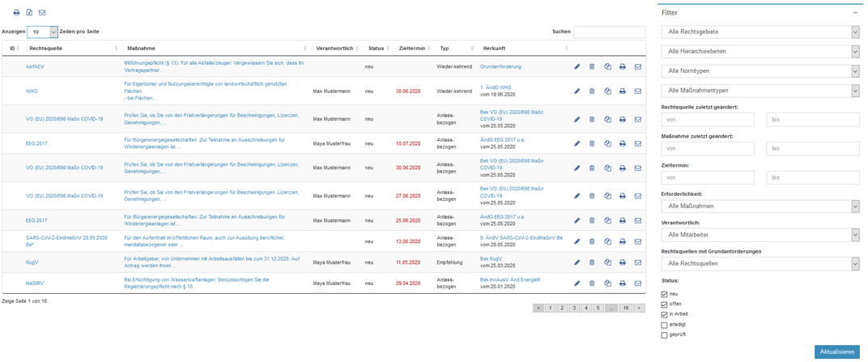
Task: Copy the MaStRV row measure
Action: [x=607, y=283]
